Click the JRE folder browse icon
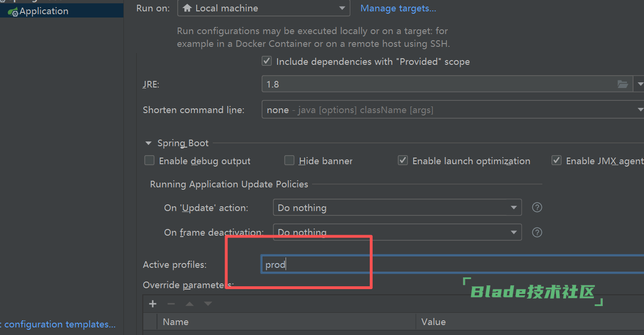644x335 pixels. pos(623,84)
